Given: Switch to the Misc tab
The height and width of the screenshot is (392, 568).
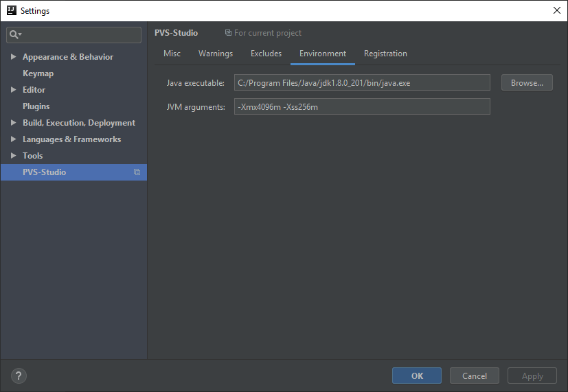Looking at the screenshot, I should pyautogui.click(x=172, y=54).
